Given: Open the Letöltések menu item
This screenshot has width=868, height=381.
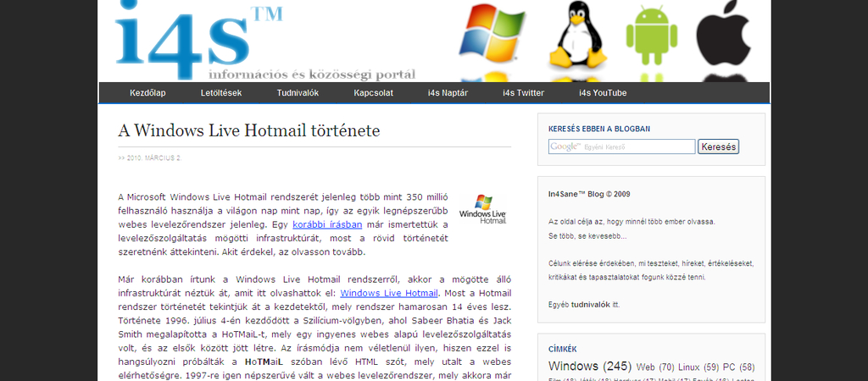Looking at the screenshot, I should coord(221,93).
